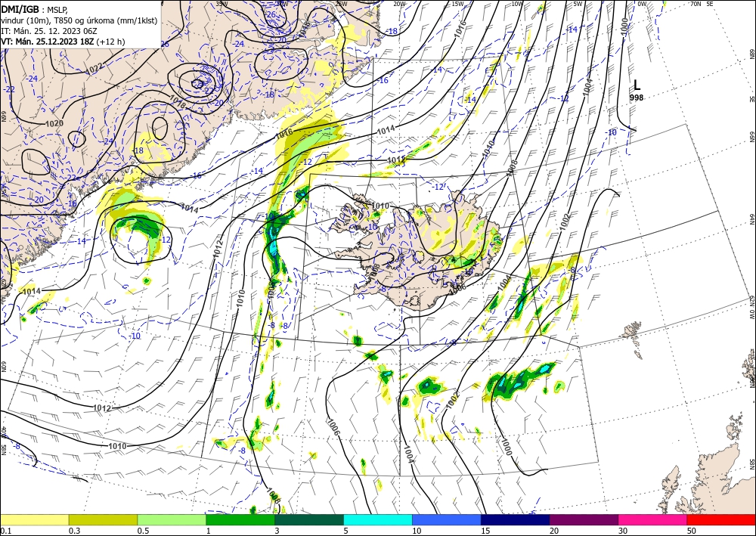756x536 pixels.
Task: Click the yellow 0.1–0.3 mm legend swatch
Action: pos(34,519)
